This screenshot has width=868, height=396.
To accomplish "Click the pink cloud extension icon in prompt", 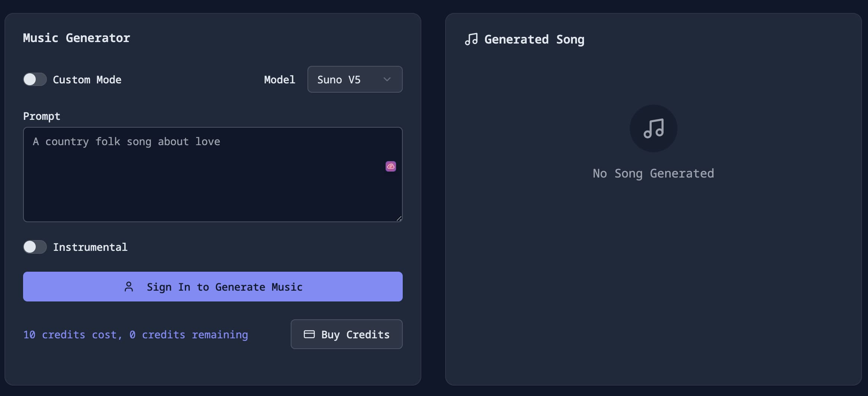I will (390, 166).
